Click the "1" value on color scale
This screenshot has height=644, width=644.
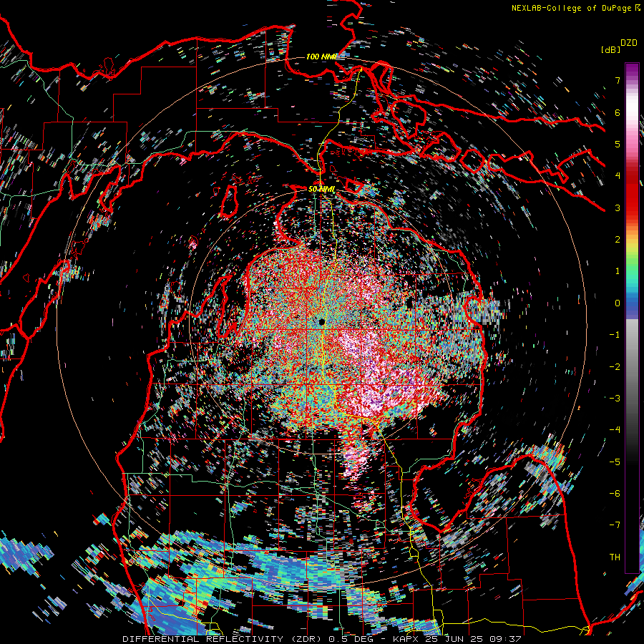click(x=618, y=271)
